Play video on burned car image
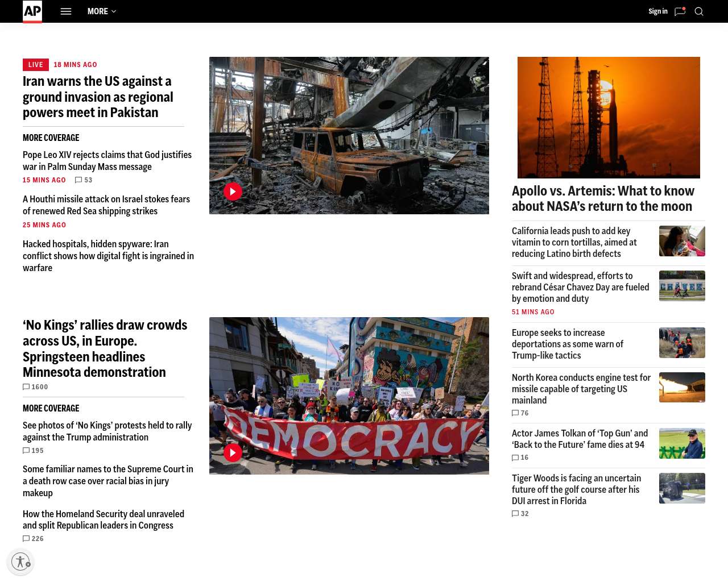This screenshot has width=728, height=582. [x=233, y=192]
